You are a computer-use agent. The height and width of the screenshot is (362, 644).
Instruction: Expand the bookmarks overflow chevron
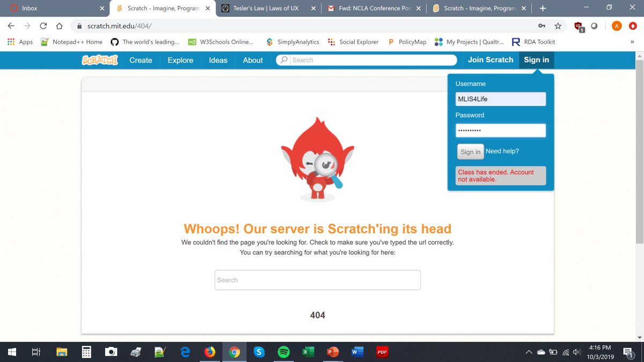click(x=632, y=42)
